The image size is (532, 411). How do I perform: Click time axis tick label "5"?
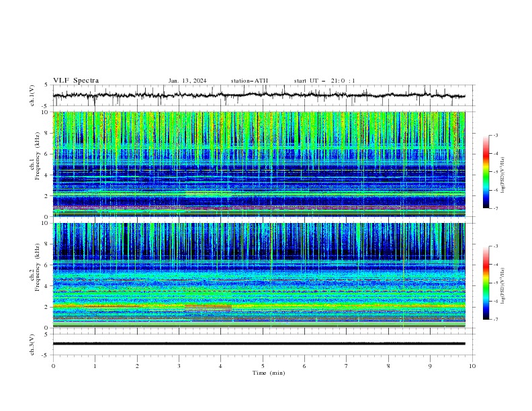pyautogui.click(x=263, y=366)
